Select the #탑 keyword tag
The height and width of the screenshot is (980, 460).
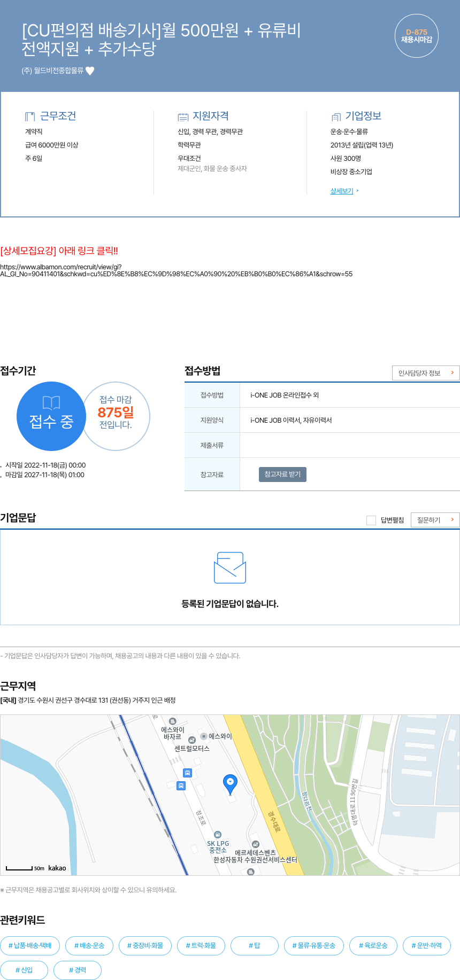pos(255,945)
